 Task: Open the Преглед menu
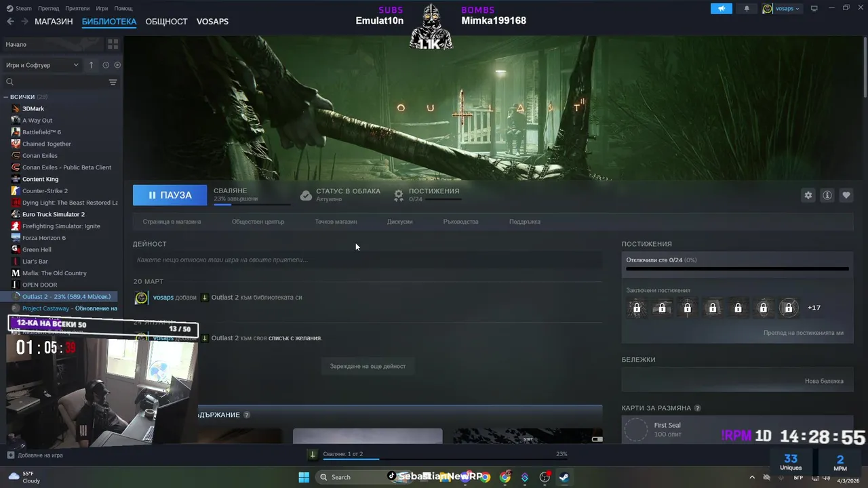(x=48, y=8)
